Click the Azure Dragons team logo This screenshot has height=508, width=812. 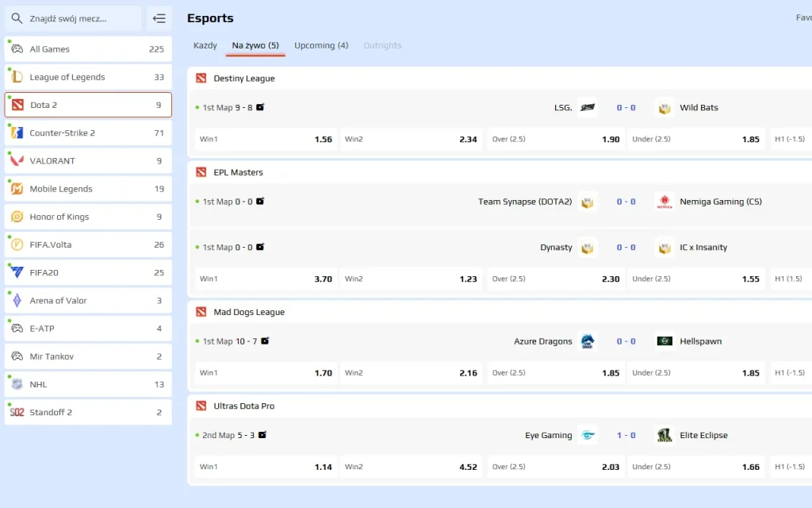click(588, 341)
